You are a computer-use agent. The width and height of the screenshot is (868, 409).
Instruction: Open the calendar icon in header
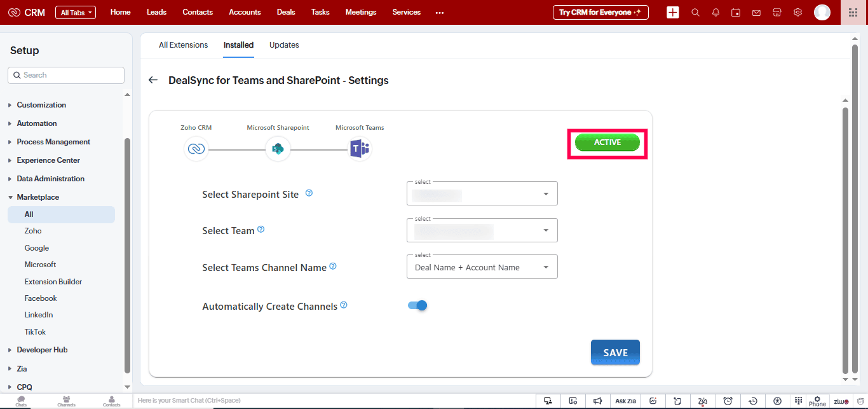click(x=736, y=12)
